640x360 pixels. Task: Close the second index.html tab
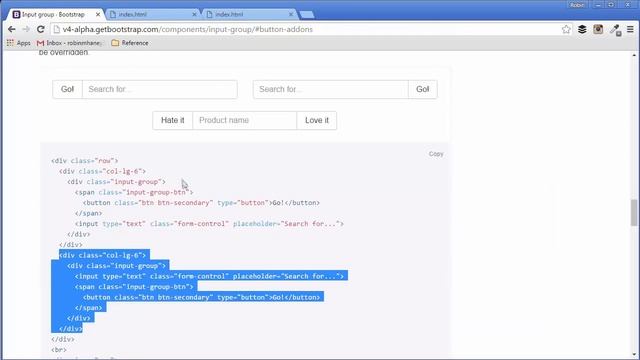(291, 14)
